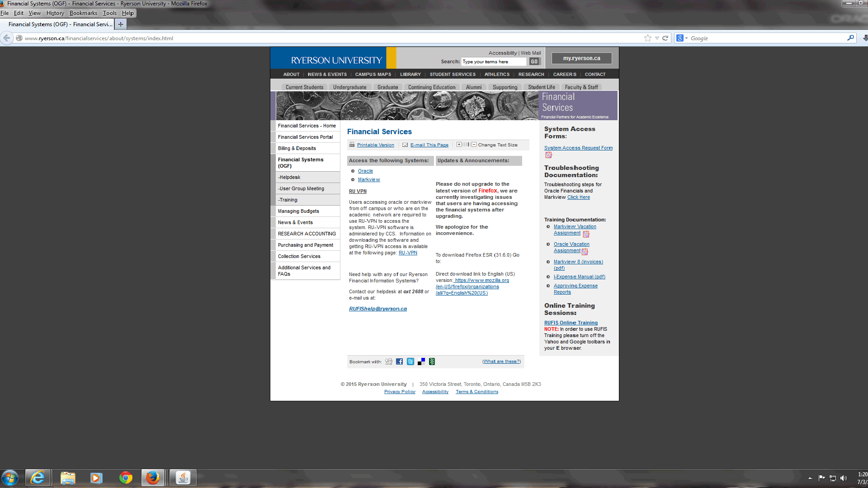Click the text size level bar

click(x=466, y=145)
